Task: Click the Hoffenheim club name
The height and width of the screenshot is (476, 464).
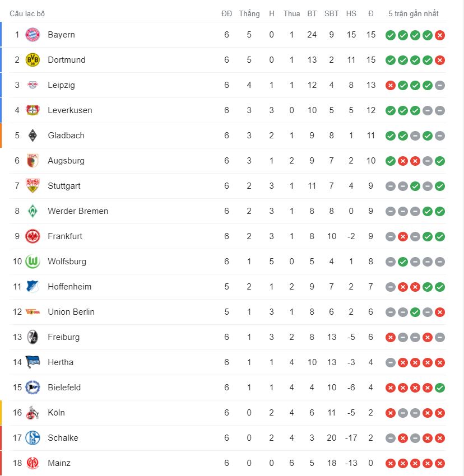Action: click(x=69, y=287)
